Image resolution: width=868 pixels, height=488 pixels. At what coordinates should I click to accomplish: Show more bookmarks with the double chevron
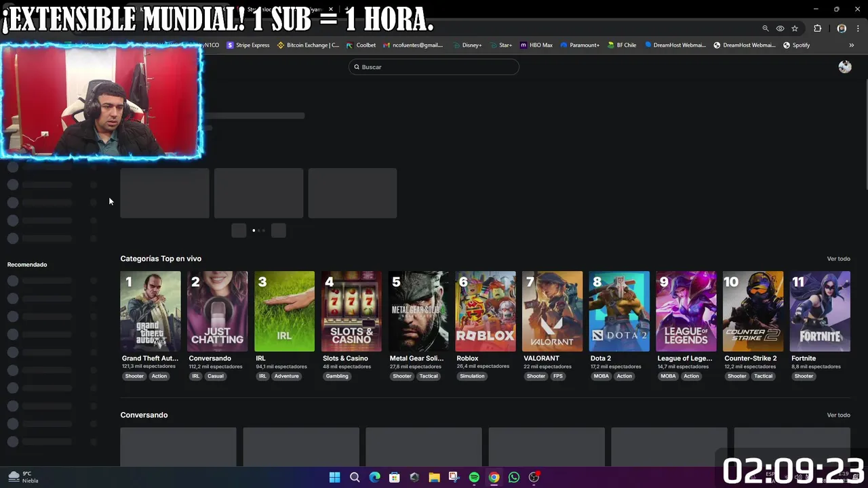click(852, 45)
